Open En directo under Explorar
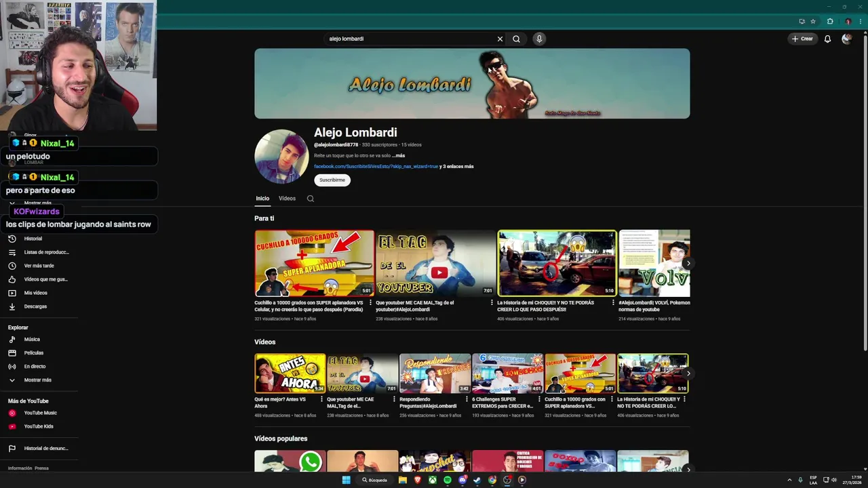 coord(27,366)
